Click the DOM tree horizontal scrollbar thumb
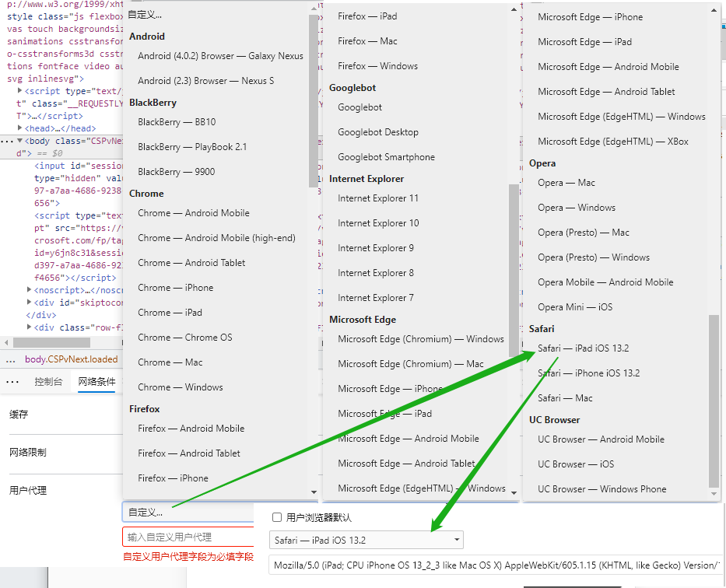The width and height of the screenshot is (726, 588). pos(51,343)
